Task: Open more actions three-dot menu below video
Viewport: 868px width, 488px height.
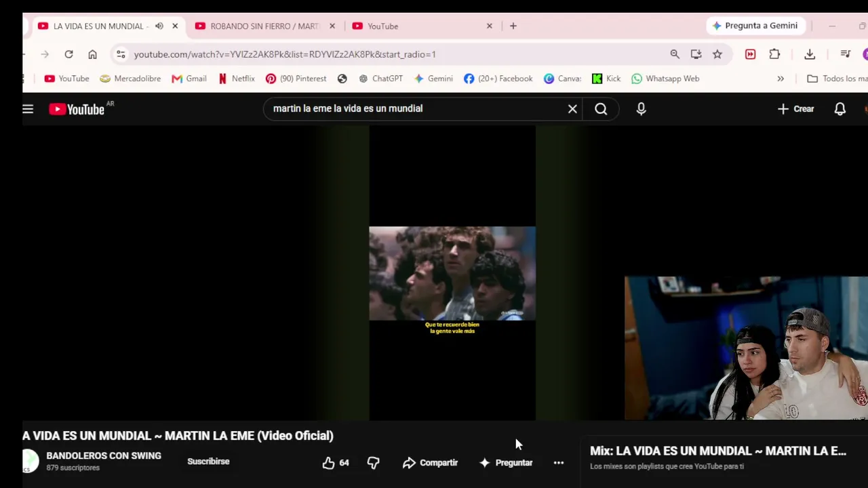Action: tap(558, 462)
